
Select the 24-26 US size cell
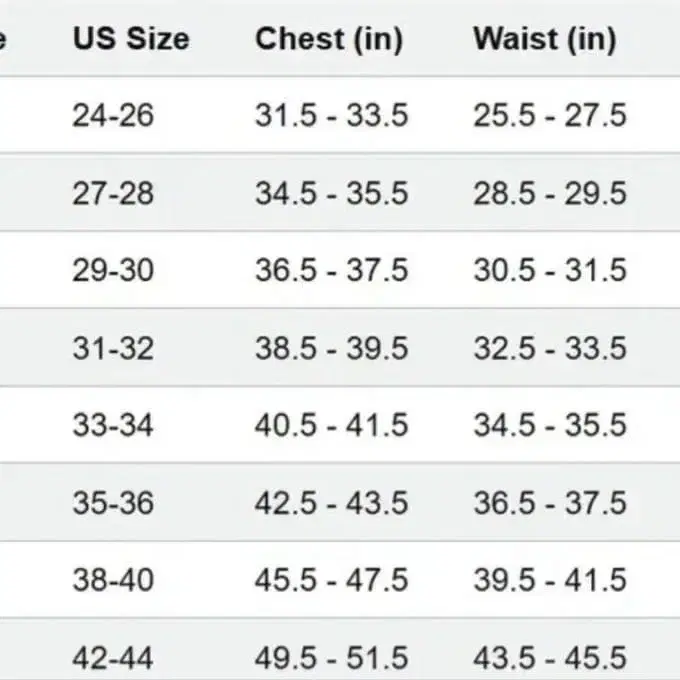pyautogui.click(x=113, y=115)
